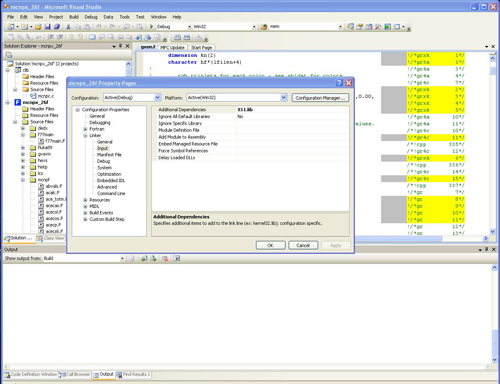Go to the previous message in Output panel

coord(144,258)
